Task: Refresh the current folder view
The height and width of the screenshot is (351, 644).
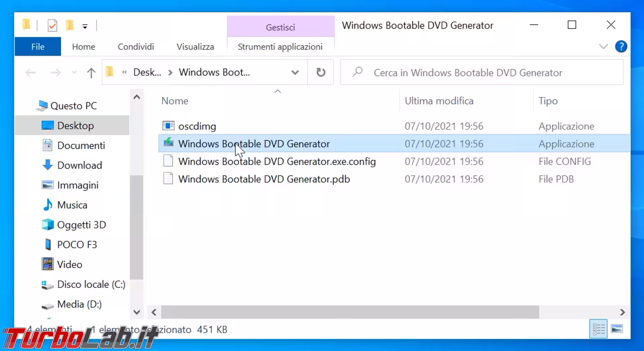Action: (x=321, y=72)
